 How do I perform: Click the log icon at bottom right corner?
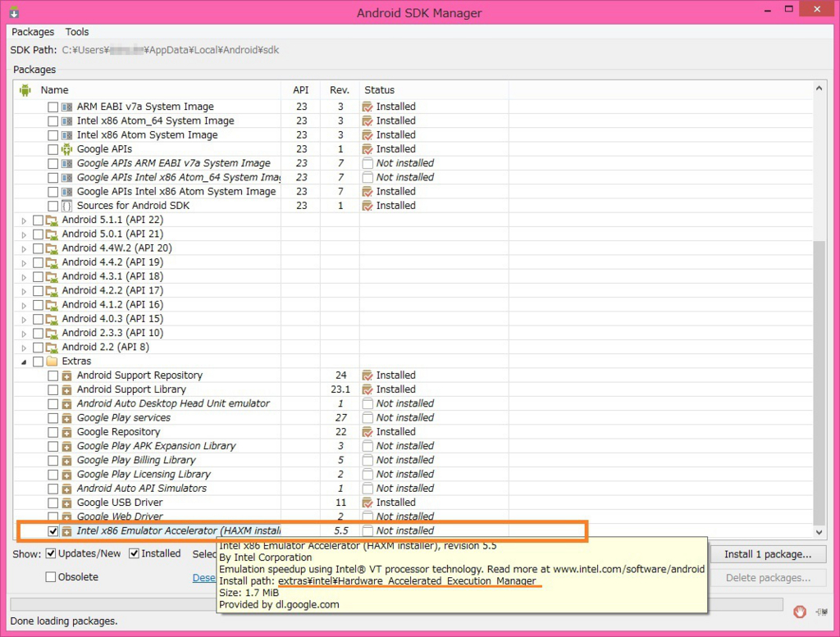pyautogui.click(x=822, y=612)
